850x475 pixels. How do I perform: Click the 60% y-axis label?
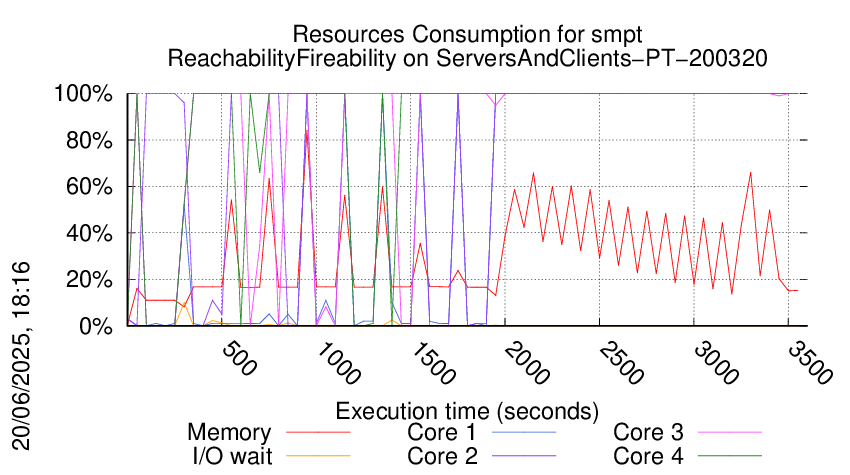pos(89,187)
